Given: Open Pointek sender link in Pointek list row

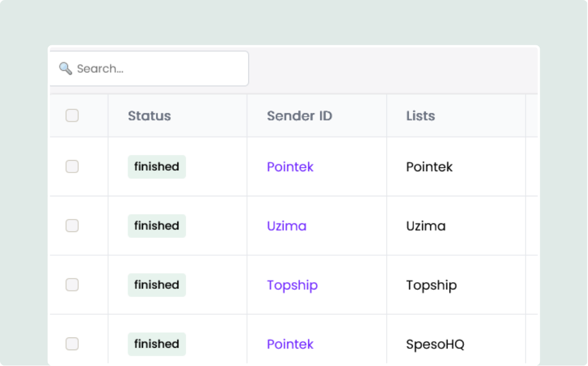Looking at the screenshot, I should pyautogui.click(x=290, y=167).
